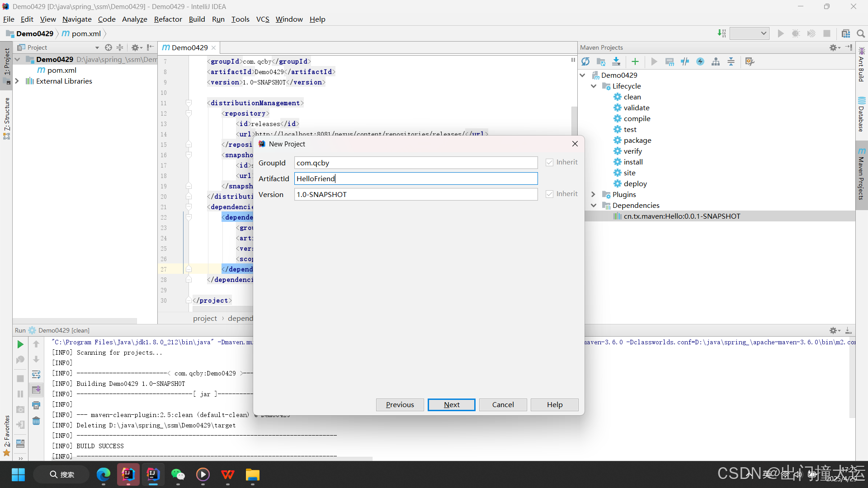Expand the Plugins node in Maven tree

coord(594,194)
